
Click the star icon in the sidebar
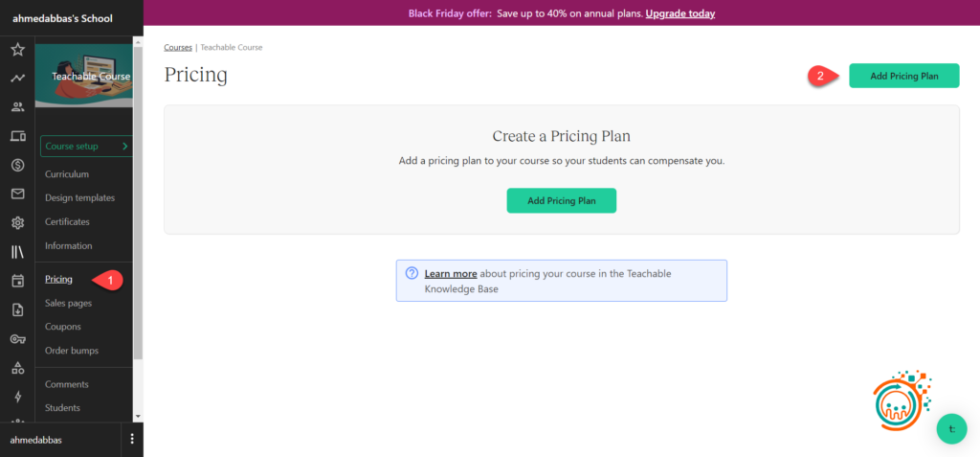click(x=17, y=50)
